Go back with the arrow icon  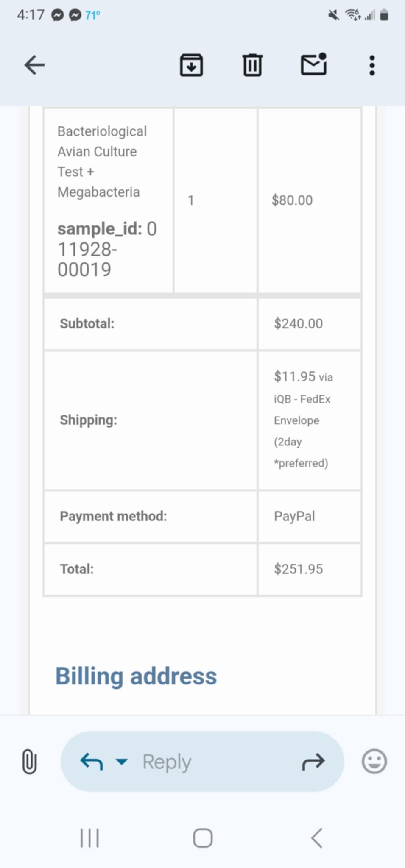pos(34,65)
